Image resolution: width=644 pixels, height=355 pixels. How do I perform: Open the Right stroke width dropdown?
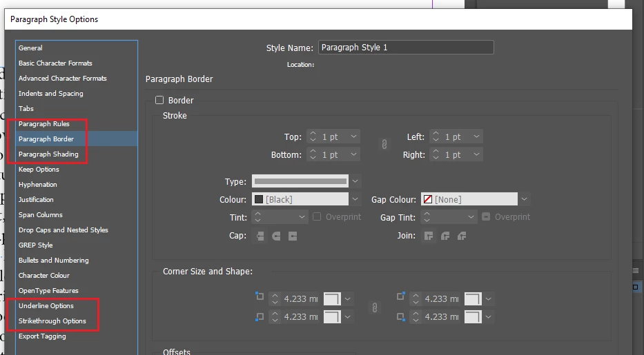click(476, 154)
